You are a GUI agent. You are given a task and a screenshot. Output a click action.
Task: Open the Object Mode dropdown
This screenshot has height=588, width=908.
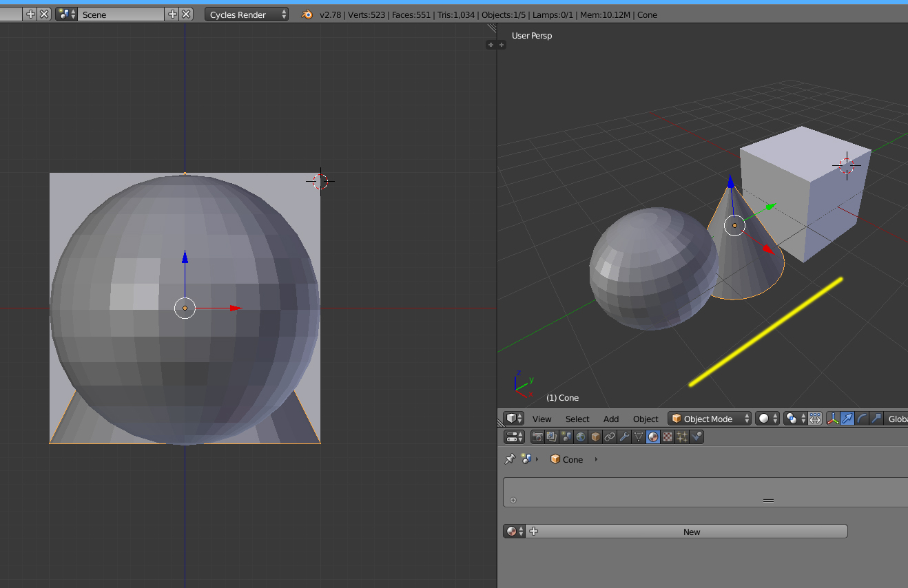click(x=710, y=419)
